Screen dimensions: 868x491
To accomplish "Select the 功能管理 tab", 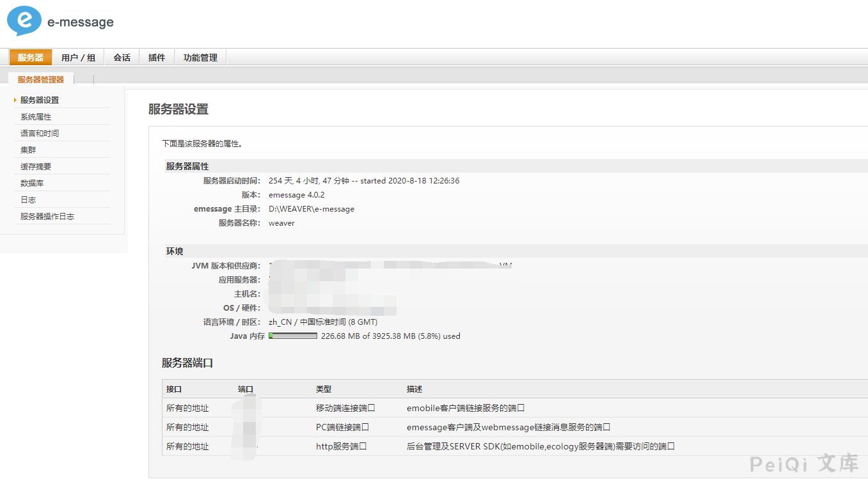I will (200, 58).
